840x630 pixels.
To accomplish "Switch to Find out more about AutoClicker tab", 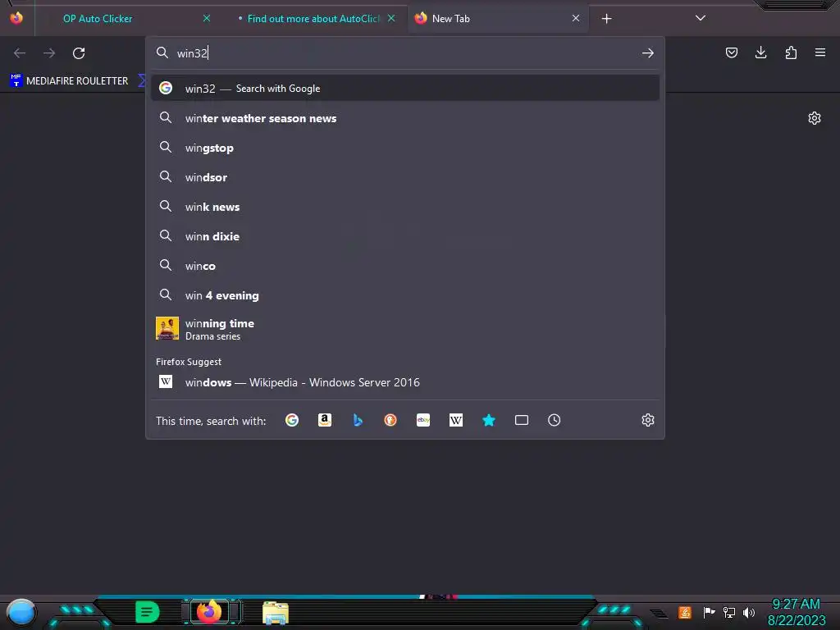I will click(313, 19).
